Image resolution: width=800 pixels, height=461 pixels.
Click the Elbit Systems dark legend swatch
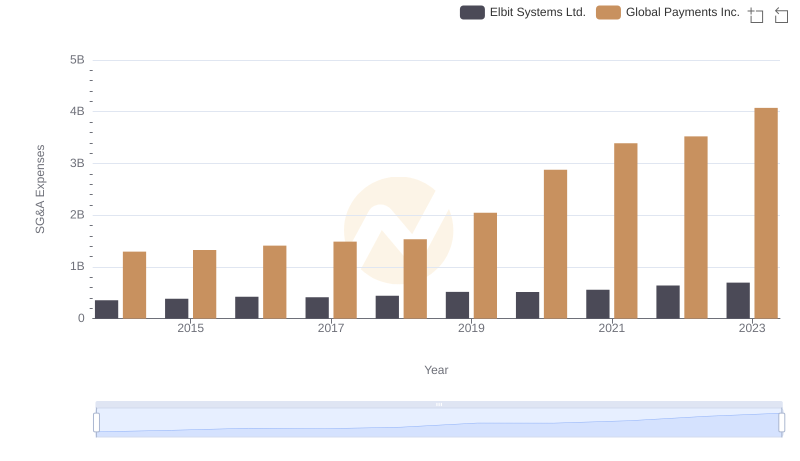click(472, 12)
